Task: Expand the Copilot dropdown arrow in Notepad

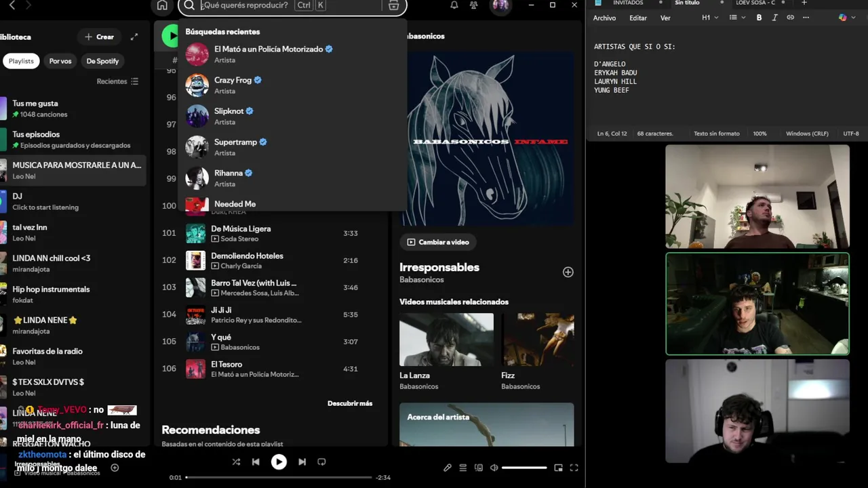Action: pyautogui.click(x=854, y=18)
